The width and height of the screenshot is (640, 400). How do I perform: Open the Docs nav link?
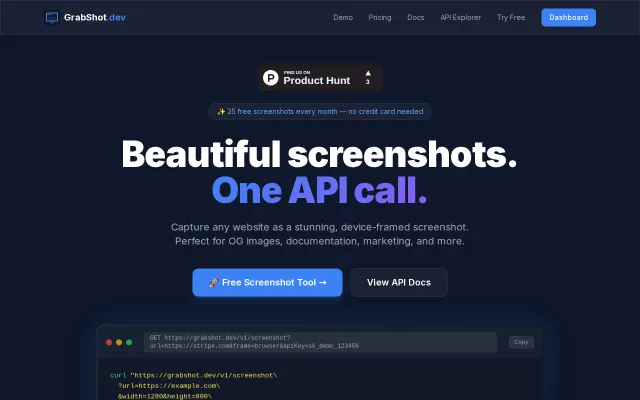tap(416, 18)
